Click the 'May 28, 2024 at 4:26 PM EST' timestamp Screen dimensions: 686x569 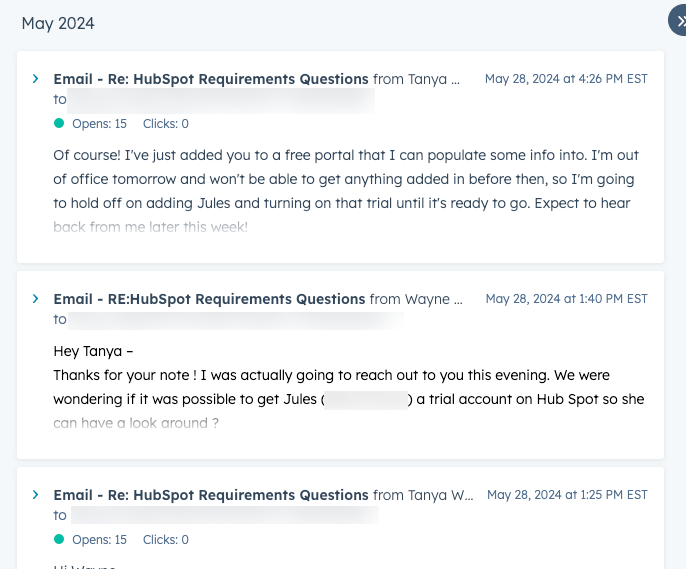coord(566,79)
